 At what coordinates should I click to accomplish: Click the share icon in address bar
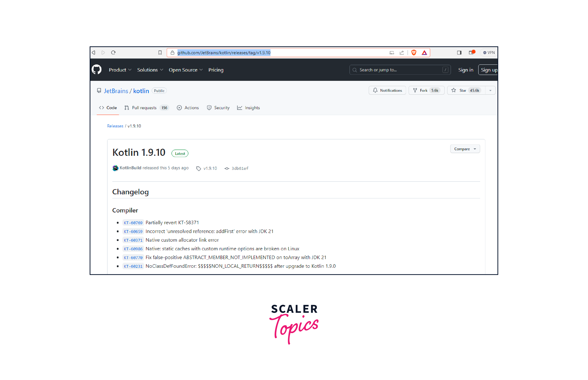point(402,53)
